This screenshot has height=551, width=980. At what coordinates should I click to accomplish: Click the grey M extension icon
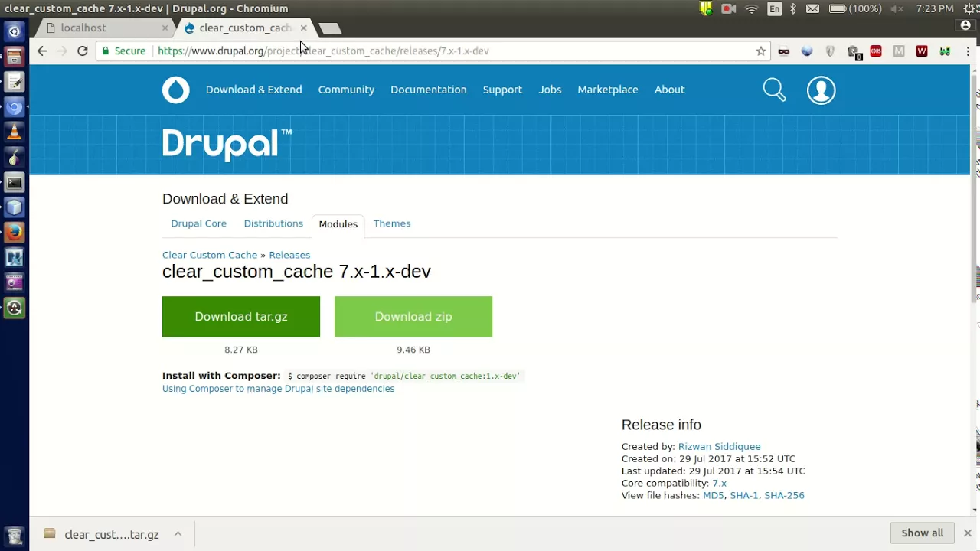pos(899,51)
